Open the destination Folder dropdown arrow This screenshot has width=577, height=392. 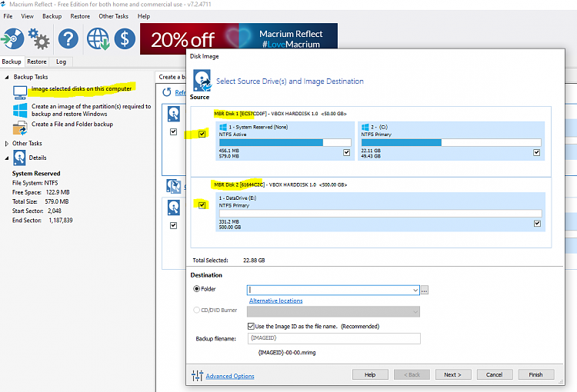415,290
